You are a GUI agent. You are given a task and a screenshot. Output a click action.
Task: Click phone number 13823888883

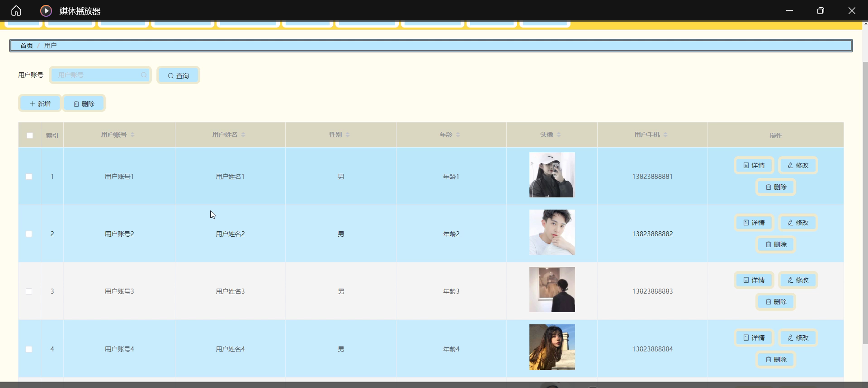(x=652, y=291)
